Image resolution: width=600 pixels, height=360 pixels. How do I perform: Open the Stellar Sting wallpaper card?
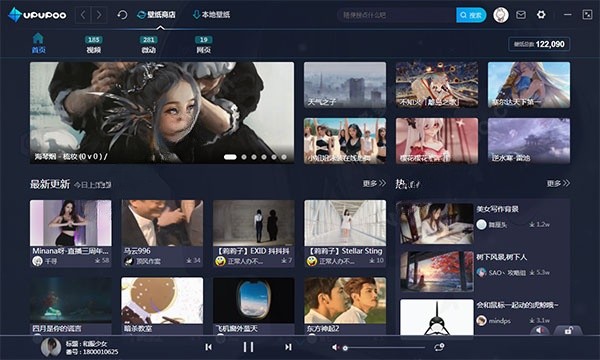click(x=345, y=233)
